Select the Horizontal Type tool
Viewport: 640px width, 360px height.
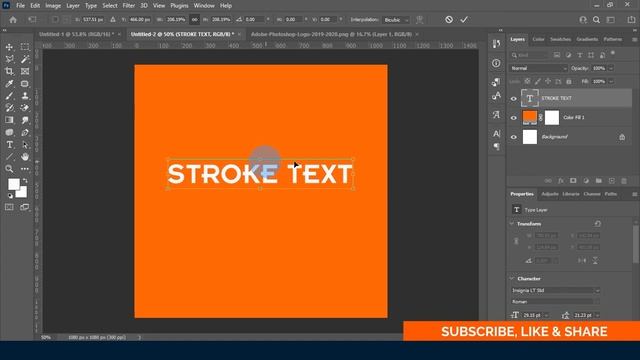pyautogui.click(x=9, y=144)
